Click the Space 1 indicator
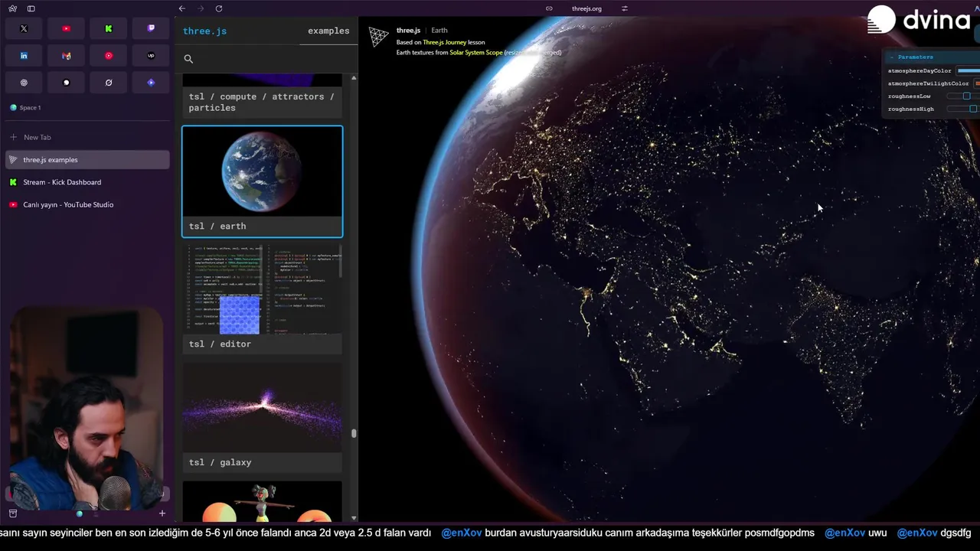This screenshot has height=551, width=980. pos(25,108)
